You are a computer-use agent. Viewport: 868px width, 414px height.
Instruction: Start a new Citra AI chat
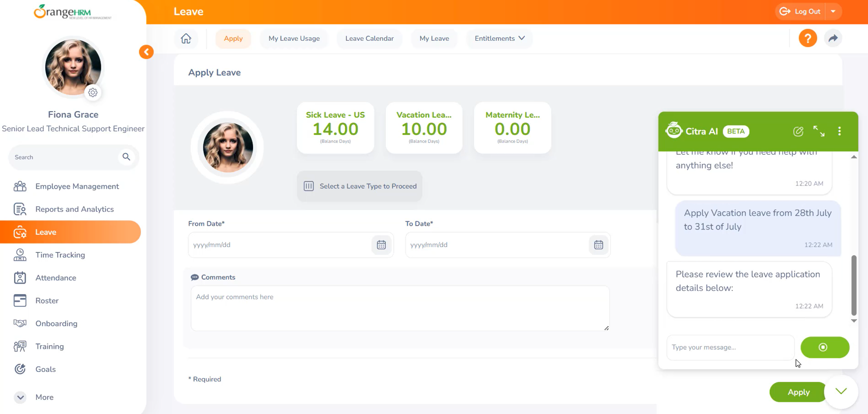[798, 131]
